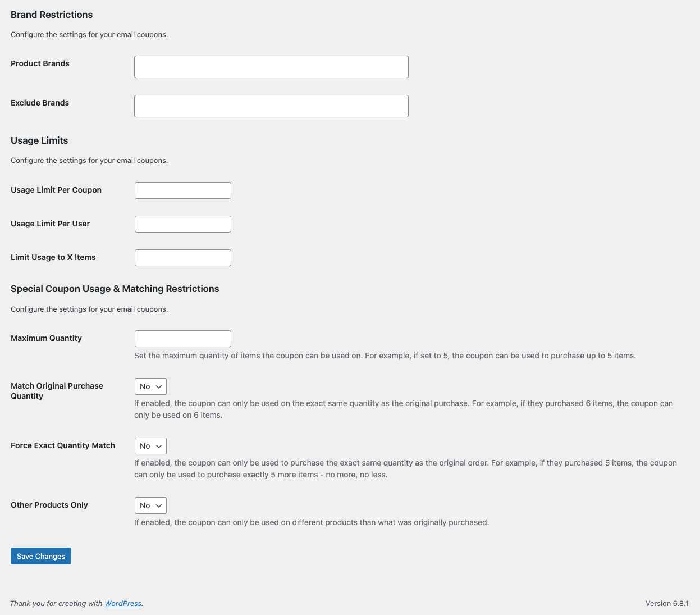Click the "Maximum Quantity" label text
The width and height of the screenshot is (700, 615).
(46, 338)
